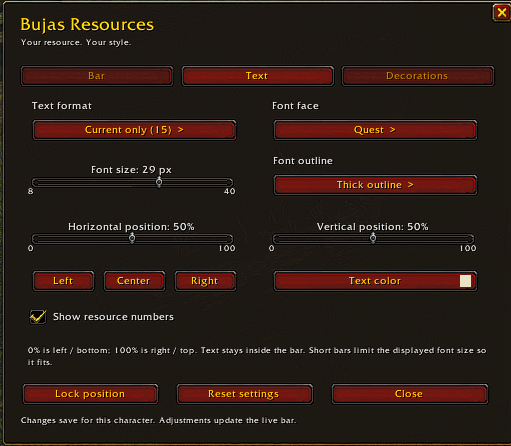Viewport: 511px width, 446px height.
Task: Click the 'Font outline' heading
Action: (x=303, y=161)
